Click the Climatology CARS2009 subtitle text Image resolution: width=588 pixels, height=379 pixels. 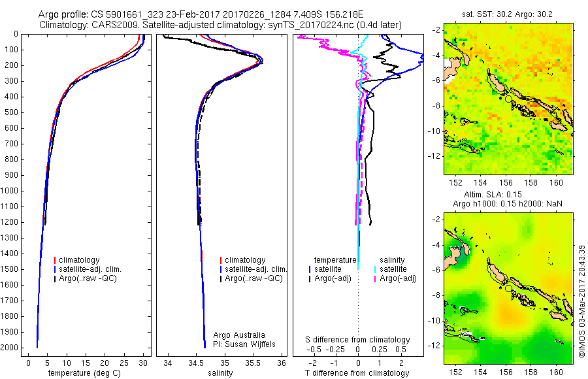(x=221, y=25)
